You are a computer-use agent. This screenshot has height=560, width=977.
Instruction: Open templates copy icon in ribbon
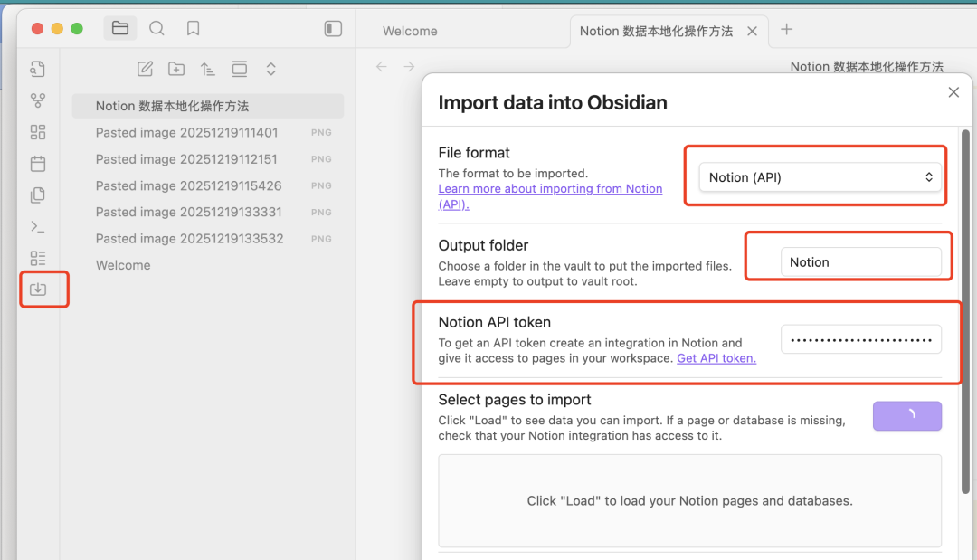(38, 195)
